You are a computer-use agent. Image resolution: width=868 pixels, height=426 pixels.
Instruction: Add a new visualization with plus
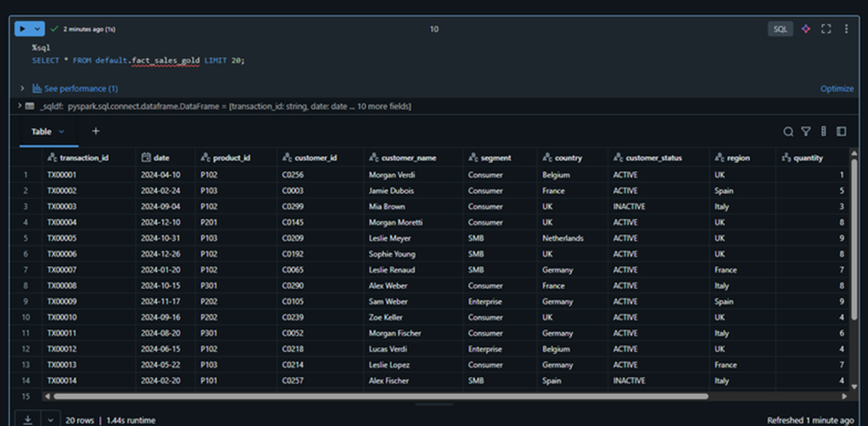pos(96,130)
